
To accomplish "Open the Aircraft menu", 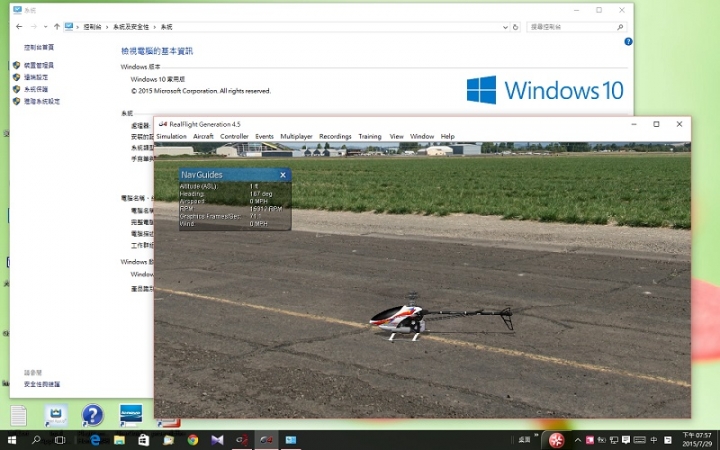I will pos(203,136).
